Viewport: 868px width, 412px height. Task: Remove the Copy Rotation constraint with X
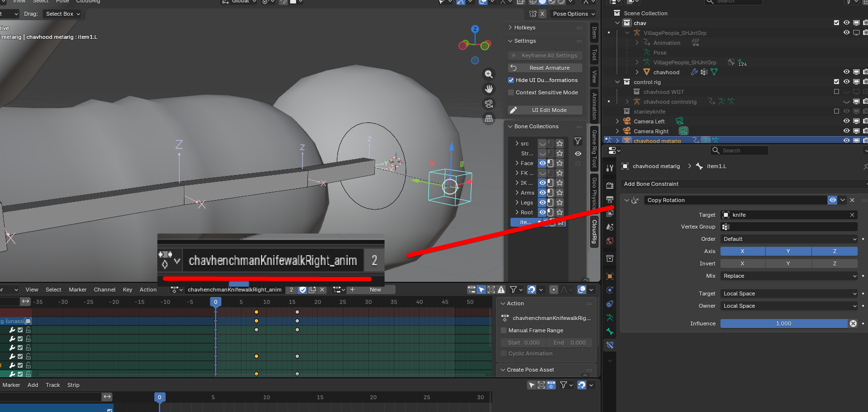852,200
